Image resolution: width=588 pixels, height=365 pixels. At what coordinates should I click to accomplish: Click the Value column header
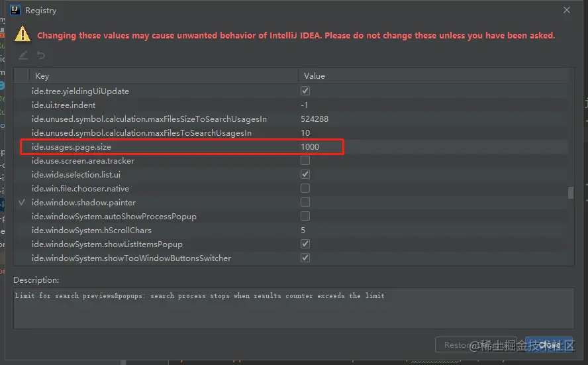coord(433,76)
